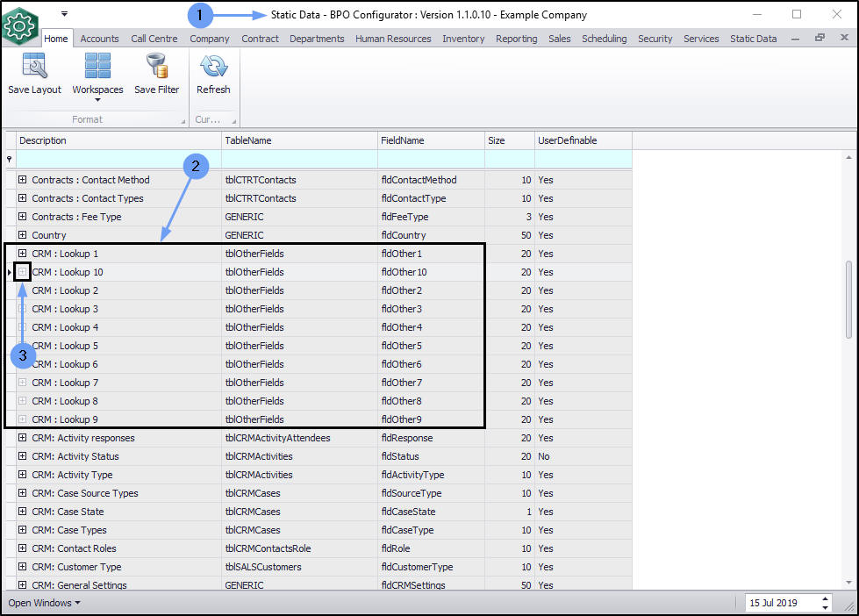Expand CRM: Contact Roles row
Image resolution: width=859 pixels, height=616 pixels.
pyautogui.click(x=22, y=548)
